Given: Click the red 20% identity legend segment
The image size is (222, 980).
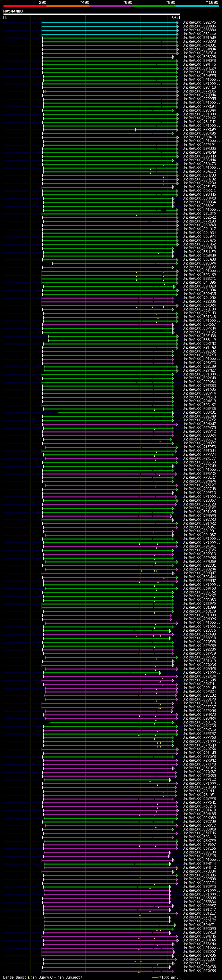Looking at the screenshot, I should click(x=25, y=6).
